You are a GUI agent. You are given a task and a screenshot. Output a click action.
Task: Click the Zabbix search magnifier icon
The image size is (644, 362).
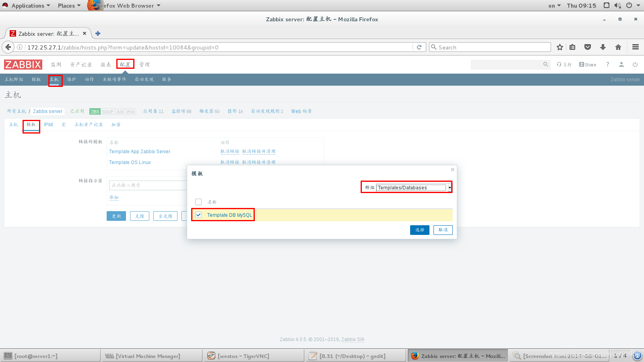pos(545,64)
